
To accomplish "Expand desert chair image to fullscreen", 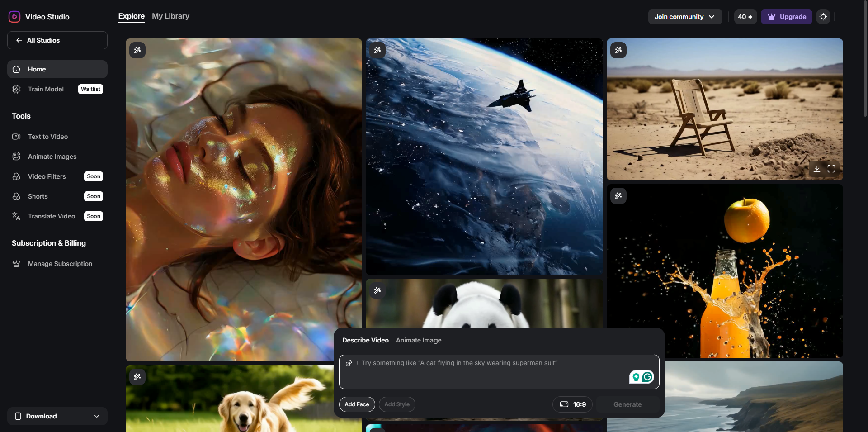I will 831,169.
